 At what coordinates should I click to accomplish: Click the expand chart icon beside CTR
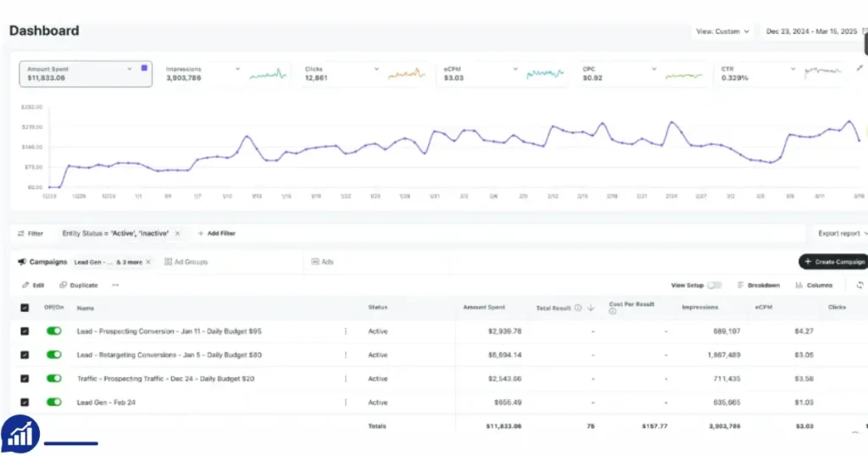click(x=860, y=68)
